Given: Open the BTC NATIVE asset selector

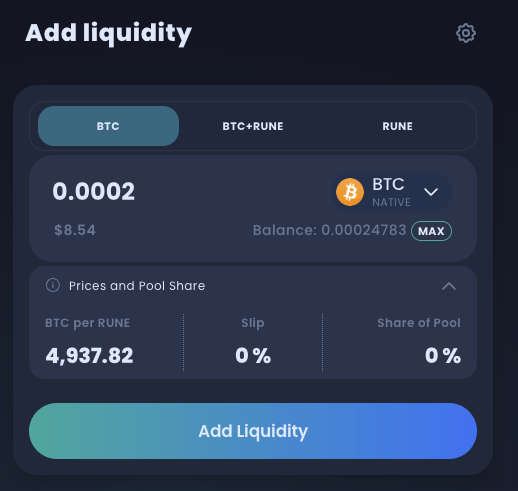Looking at the screenshot, I should (x=392, y=192).
